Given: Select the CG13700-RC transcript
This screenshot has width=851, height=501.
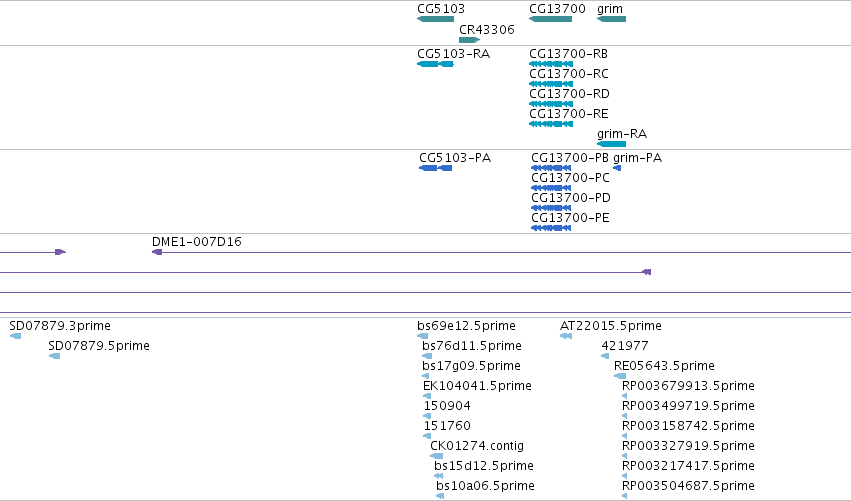Looking at the screenshot, I should coord(551,84).
